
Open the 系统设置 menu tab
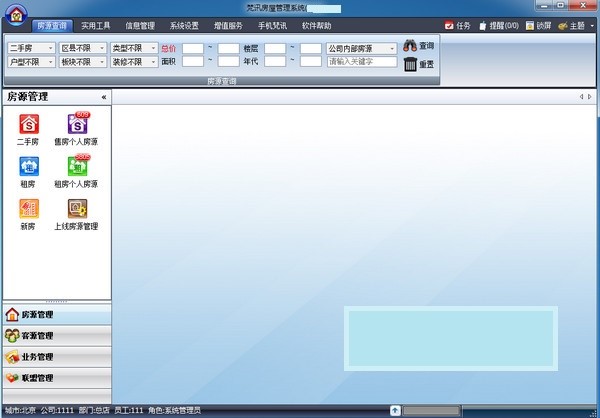tap(184, 25)
